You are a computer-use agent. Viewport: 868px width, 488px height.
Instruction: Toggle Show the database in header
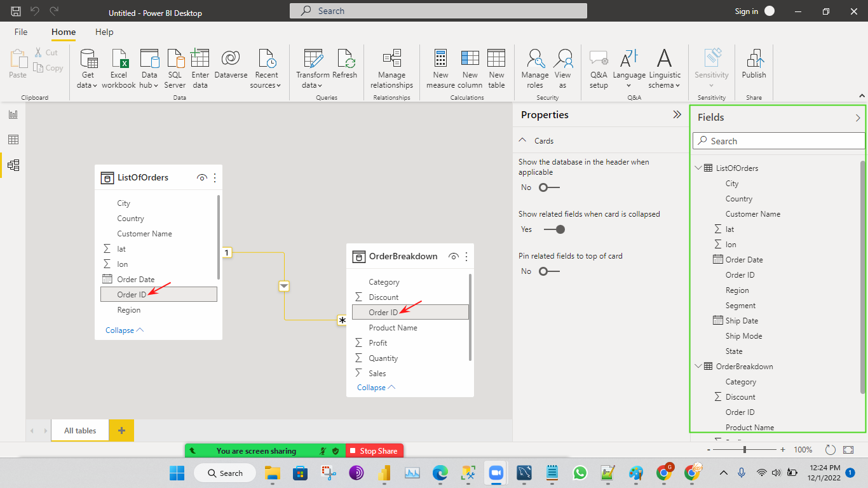point(549,187)
